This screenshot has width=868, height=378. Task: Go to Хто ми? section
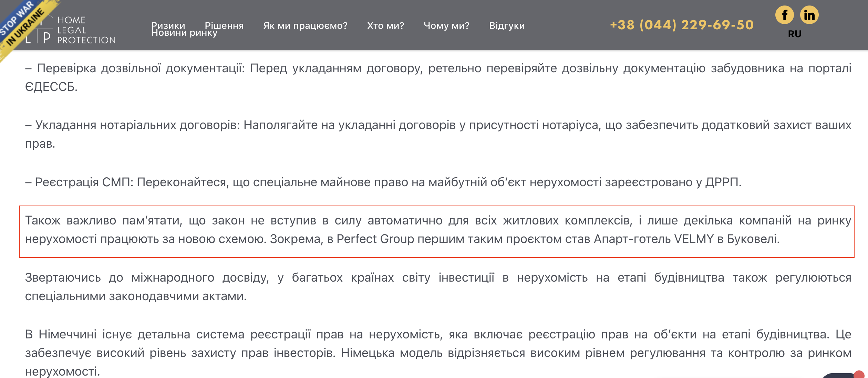[385, 25]
